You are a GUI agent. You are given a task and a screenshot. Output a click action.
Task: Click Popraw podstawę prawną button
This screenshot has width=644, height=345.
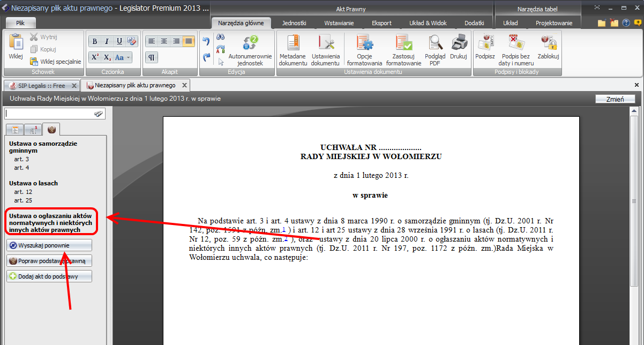49,261
